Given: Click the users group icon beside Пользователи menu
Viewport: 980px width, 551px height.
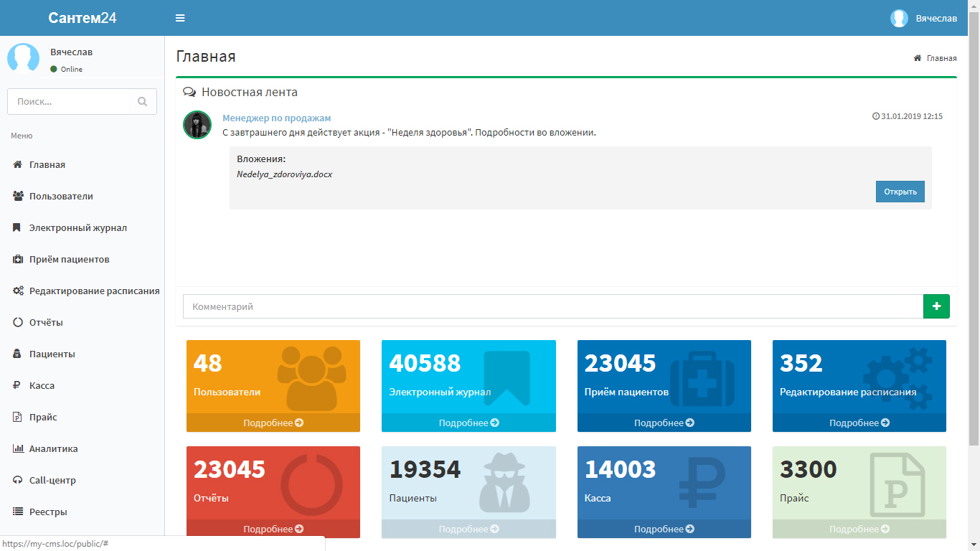Looking at the screenshot, I should (19, 196).
